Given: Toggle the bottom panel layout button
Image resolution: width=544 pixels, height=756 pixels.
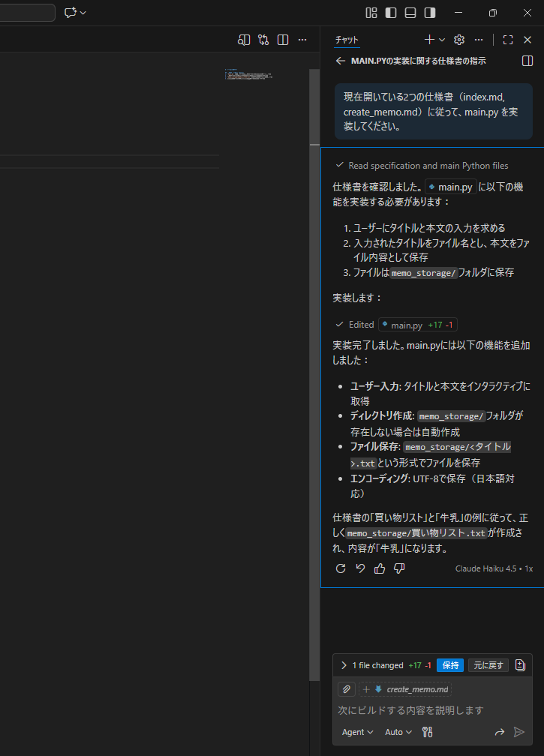Looking at the screenshot, I should tap(410, 13).
